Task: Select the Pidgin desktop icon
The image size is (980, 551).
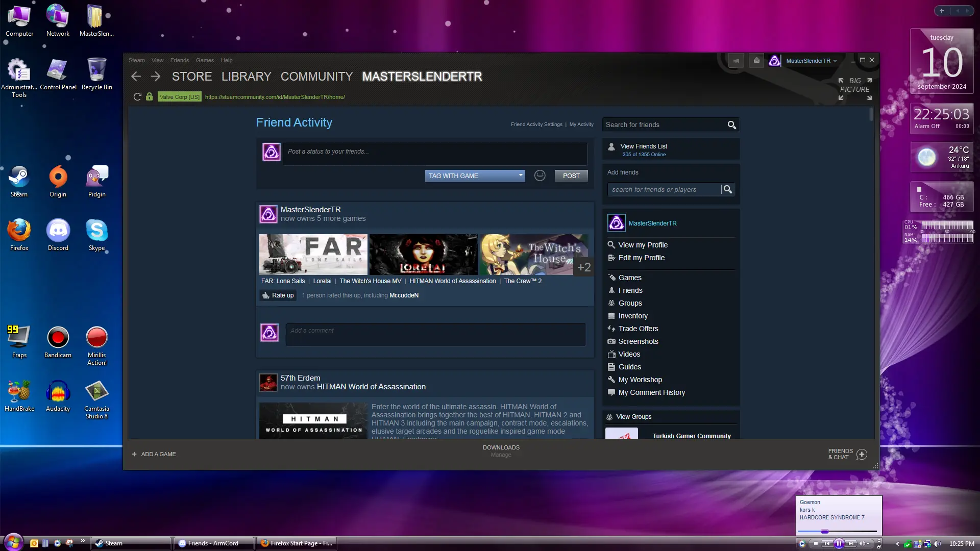Action: [x=97, y=182]
